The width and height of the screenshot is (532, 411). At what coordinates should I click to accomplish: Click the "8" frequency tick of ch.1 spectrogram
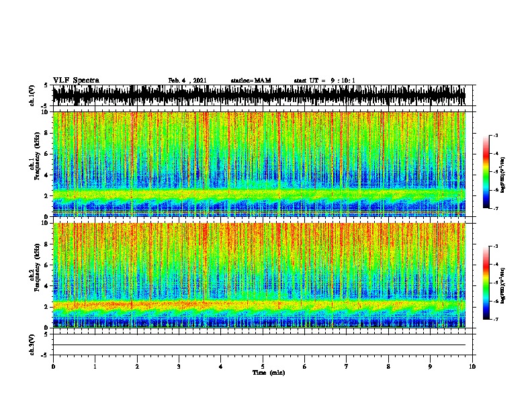[47, 133]
